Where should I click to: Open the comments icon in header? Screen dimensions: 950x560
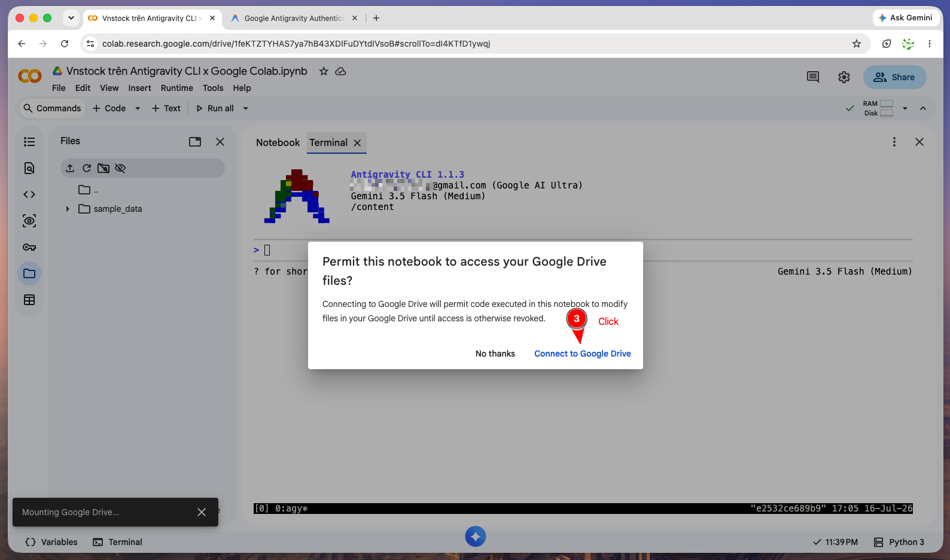[x=813, y=77]
